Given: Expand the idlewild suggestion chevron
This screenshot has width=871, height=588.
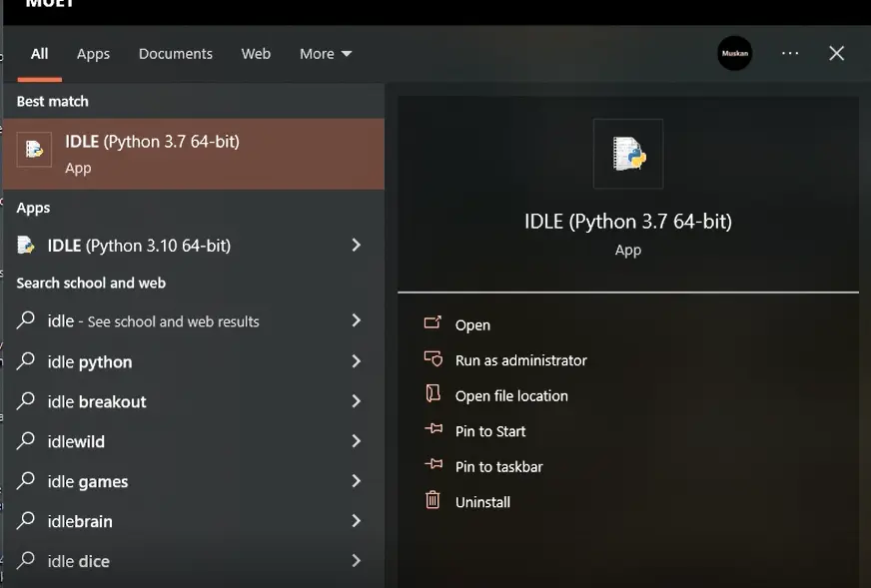Looking at the screenshot, I should 356,441.
